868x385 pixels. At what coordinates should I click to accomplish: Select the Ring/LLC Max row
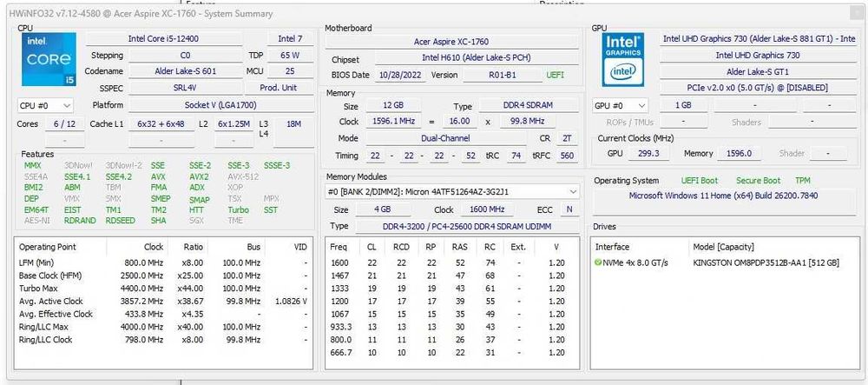[163, 327]
